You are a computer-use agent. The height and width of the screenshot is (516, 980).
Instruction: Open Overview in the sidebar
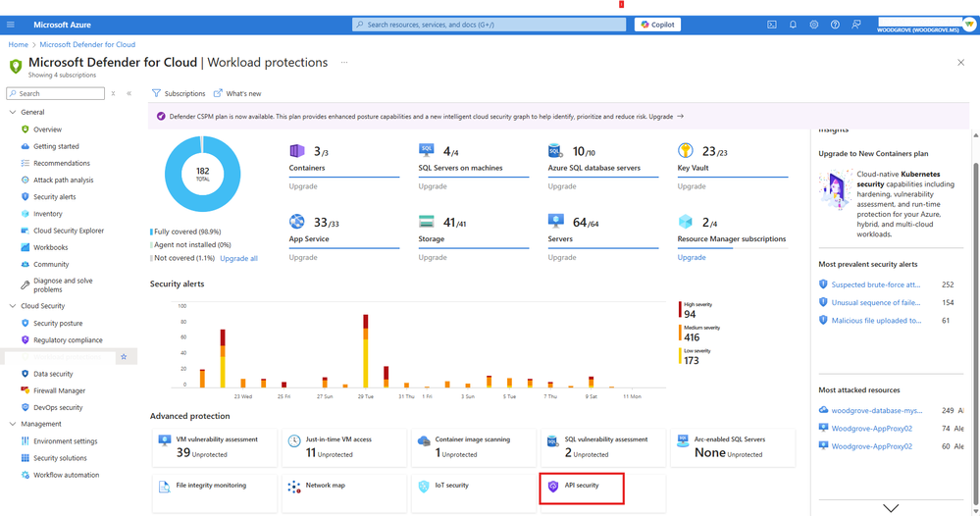point(47,129)
